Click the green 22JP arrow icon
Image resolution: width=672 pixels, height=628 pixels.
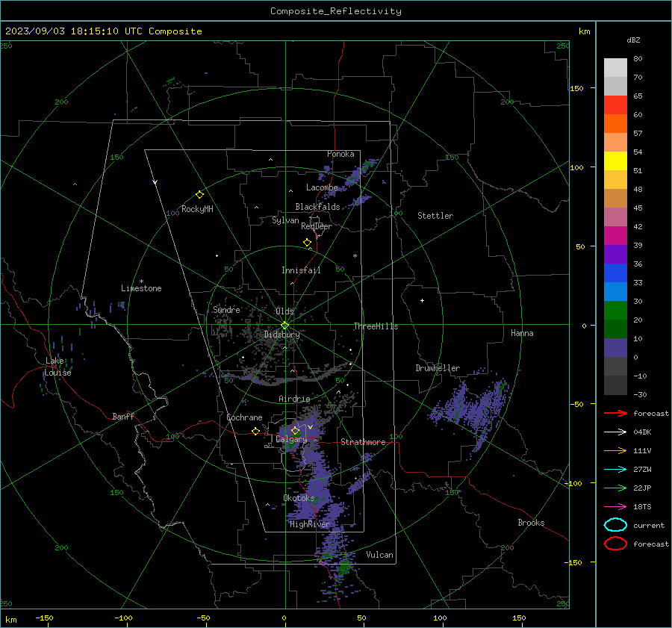[x=615, y=488]
